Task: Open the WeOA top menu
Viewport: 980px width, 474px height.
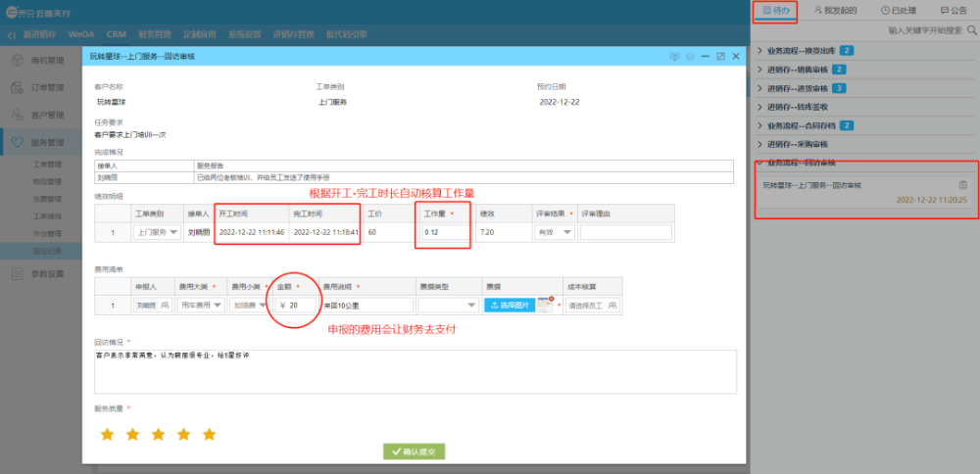Action: pyautogui.click(x=81, y=35)
